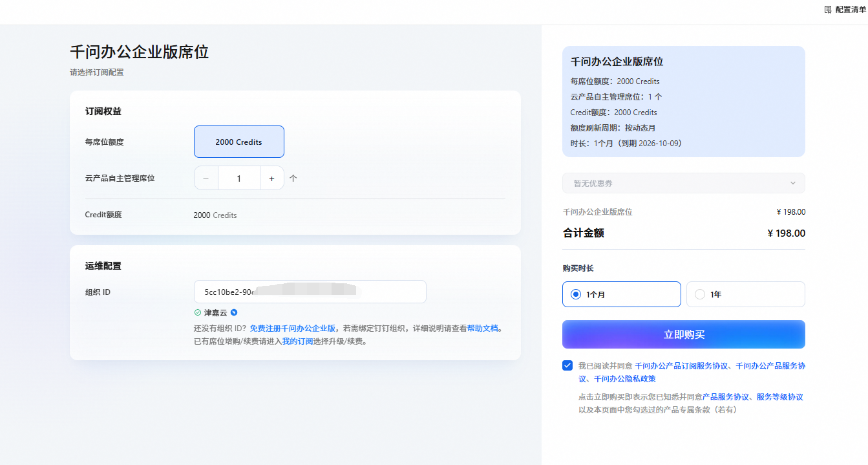Click the 千问办公企业版席位 page title
This screenshot has width=868, height=465.
coord(139,52)
